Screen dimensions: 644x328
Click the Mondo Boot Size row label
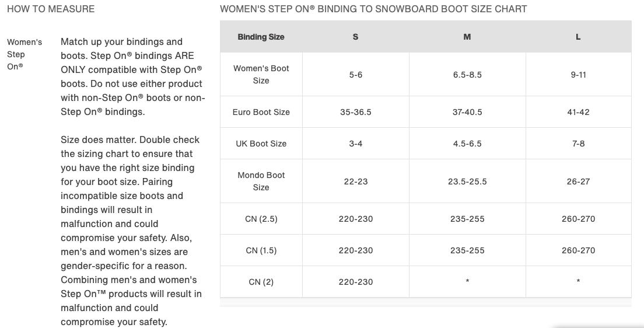click(x=261, y=182)
